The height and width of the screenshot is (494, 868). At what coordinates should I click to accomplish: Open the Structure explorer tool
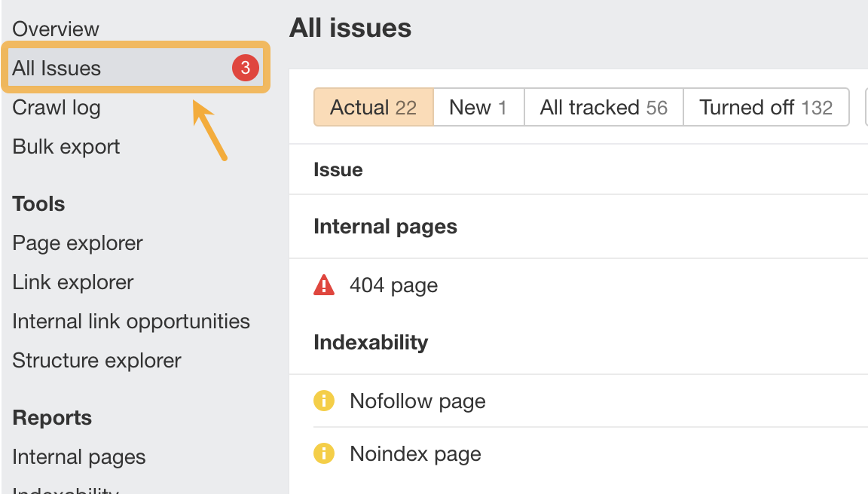point(96,360)
